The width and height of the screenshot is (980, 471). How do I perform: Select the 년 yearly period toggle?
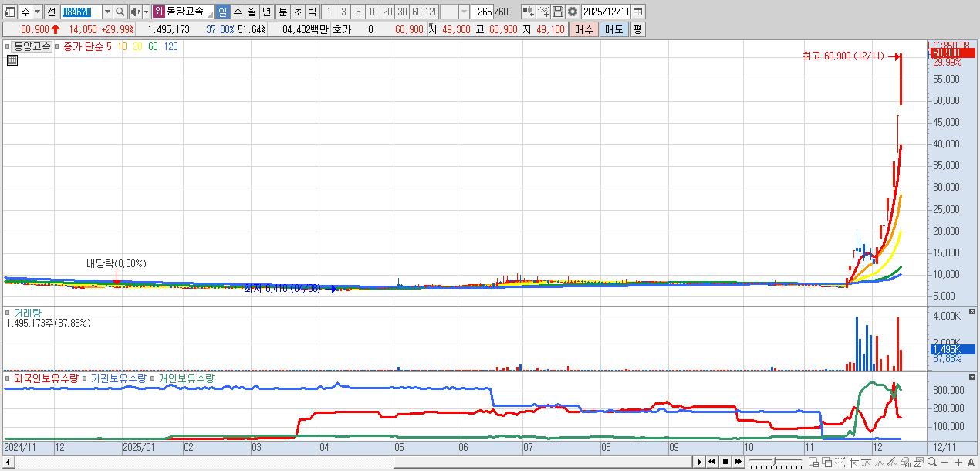[x=267, y=12]
